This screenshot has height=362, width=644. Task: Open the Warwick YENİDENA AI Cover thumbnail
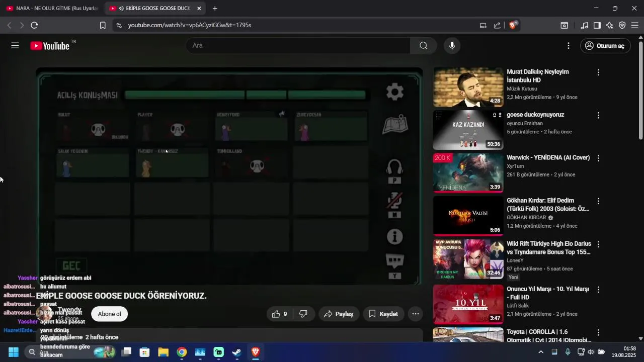[x=468, y=173]
